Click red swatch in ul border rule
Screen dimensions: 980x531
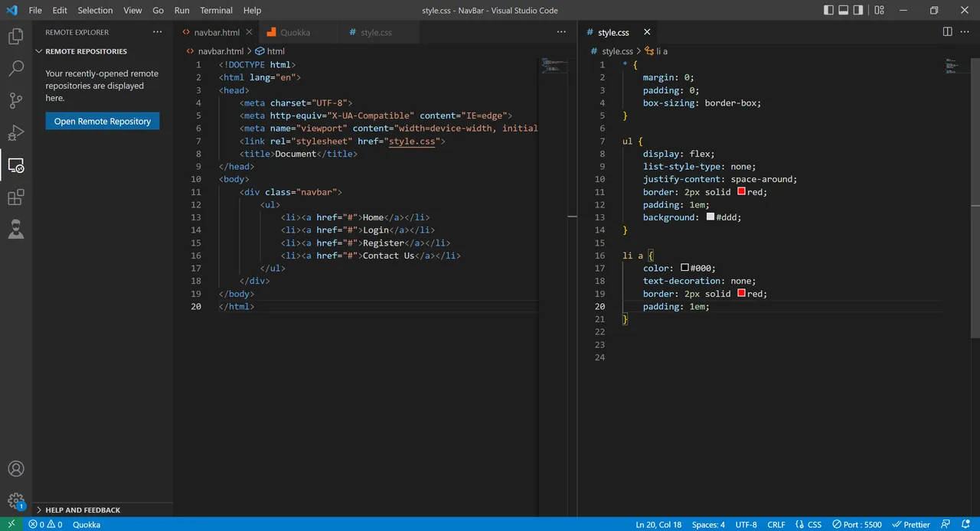pos(741,191)
